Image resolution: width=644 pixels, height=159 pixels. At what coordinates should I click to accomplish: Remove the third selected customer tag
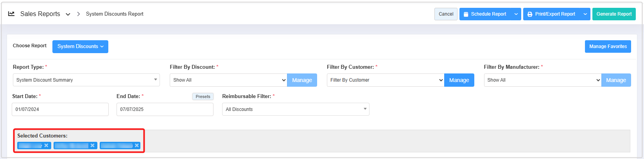tap(137, 145)
